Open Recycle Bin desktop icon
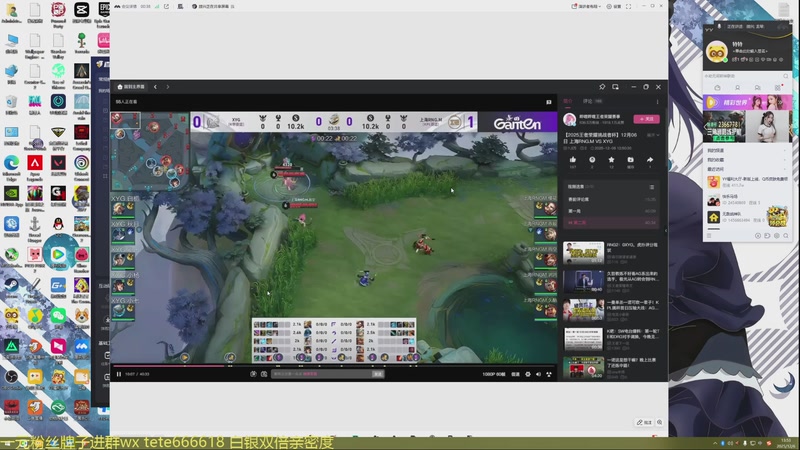Viewport: 800px width, 450px height. (x=11, y=105)
